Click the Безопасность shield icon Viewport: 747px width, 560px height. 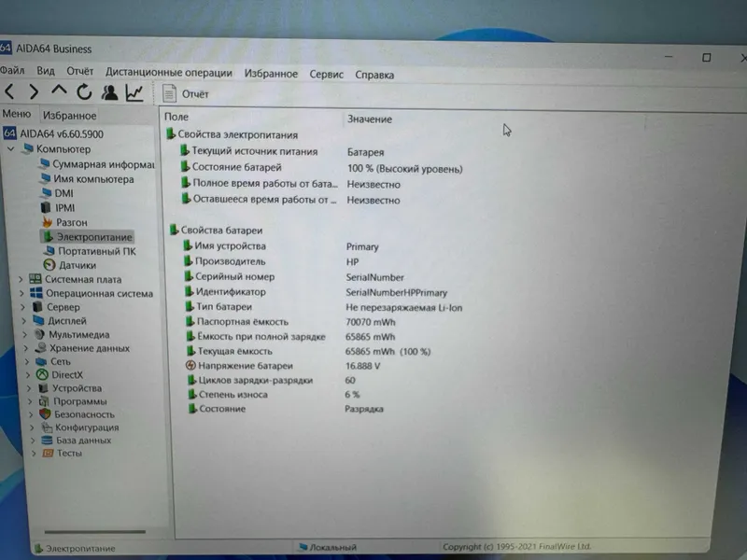tap(45, 414)
